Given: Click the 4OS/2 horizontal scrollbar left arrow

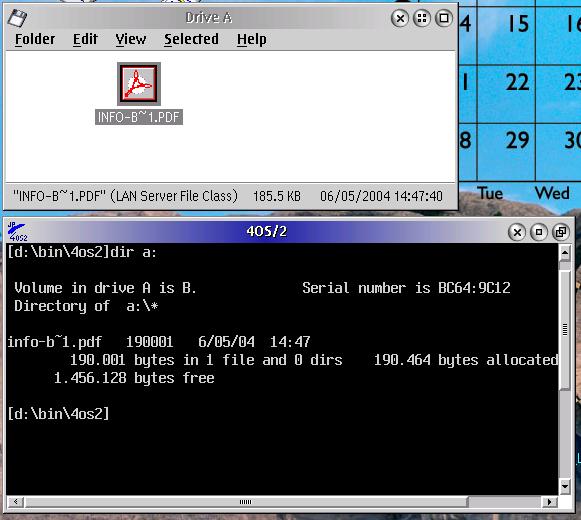Looking at the screenshot, I should point(16,502).
